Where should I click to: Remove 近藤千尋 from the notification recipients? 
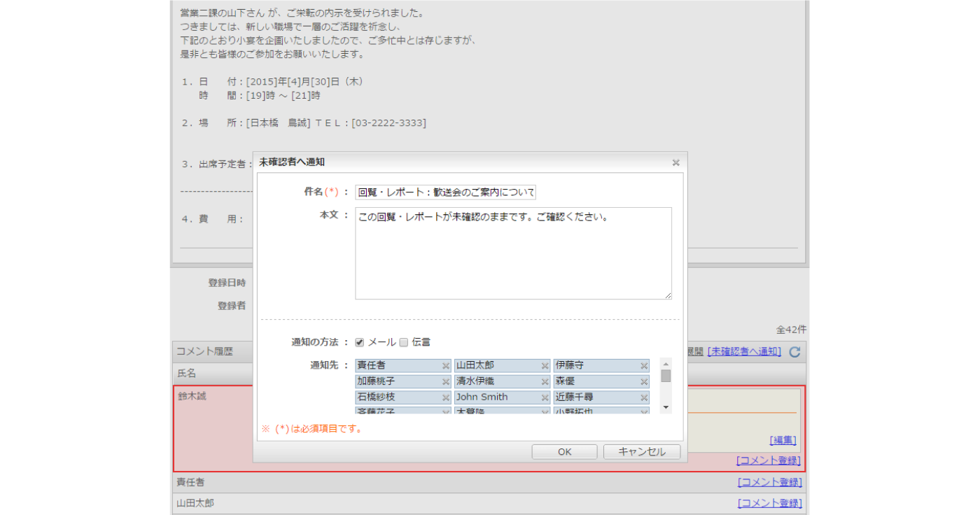click(644, 397)
